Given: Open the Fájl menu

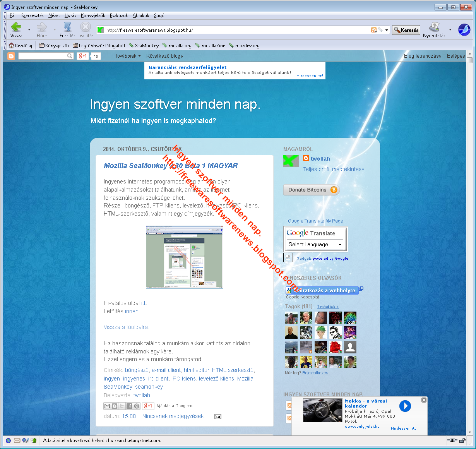Looking at the screenshot, I should [13, 15].
